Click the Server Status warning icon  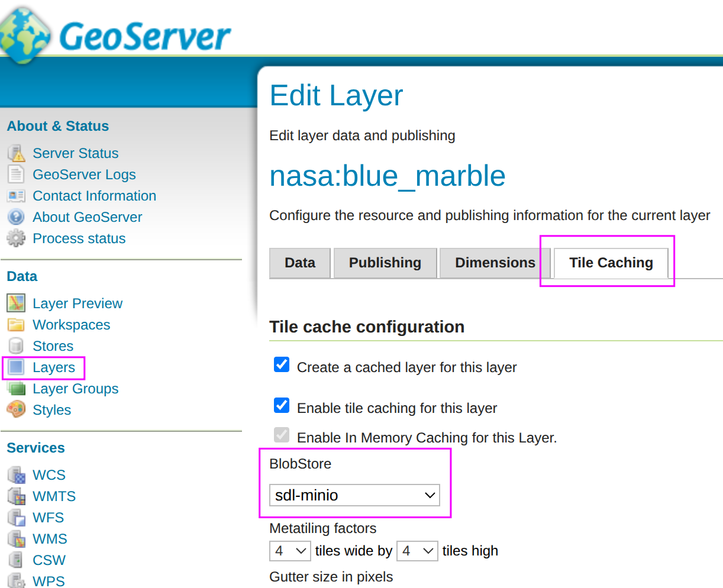pos(16,153)
